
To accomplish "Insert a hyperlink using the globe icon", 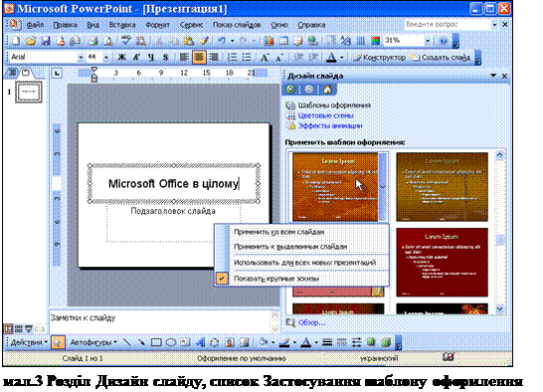I will (x=313, y=41).
